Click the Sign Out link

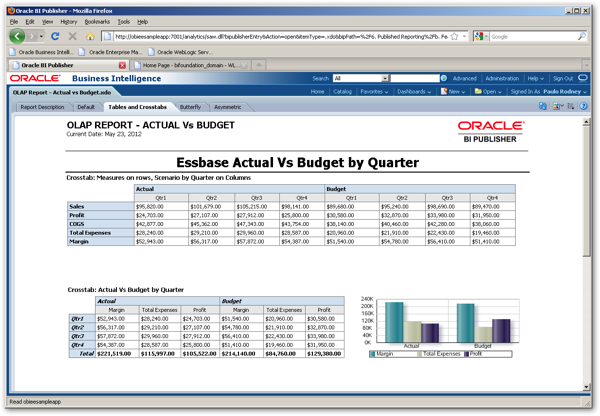tap(563, 78)
